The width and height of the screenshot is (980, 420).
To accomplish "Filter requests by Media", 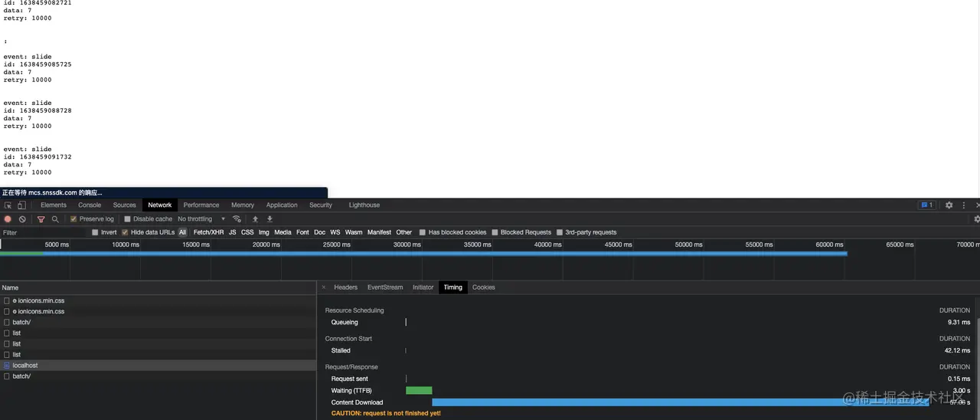I will point(283,232).
